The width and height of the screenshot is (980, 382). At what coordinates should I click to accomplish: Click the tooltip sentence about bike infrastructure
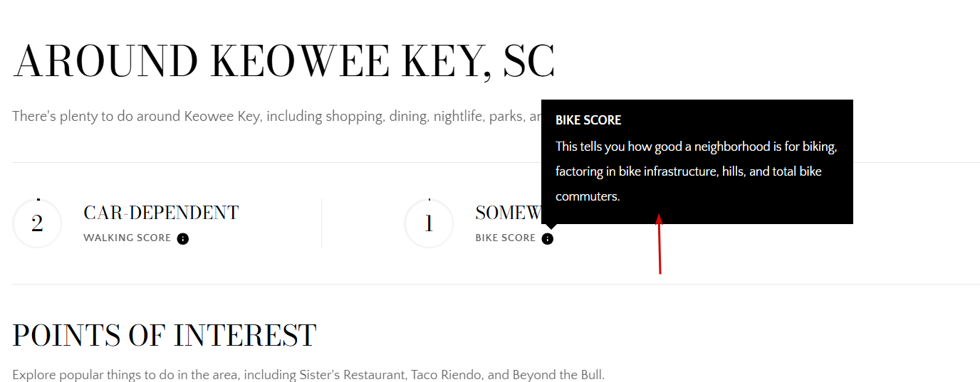point(696,171)
